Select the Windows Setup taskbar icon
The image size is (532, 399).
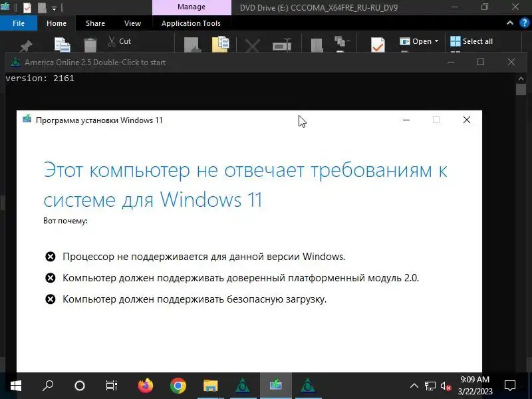(275, 386)
